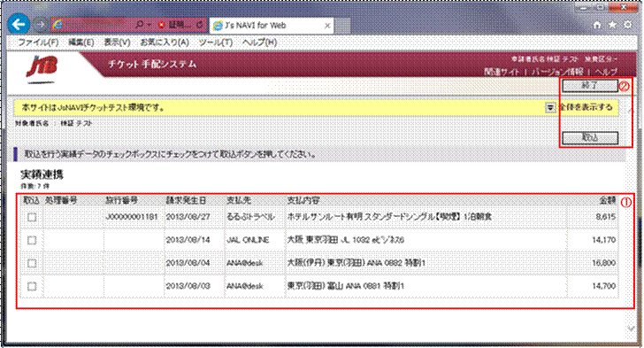Click the ホテルサンルート有明 description cell
This screenshot has width=644, height=348.
pyautogui.click(x=389, y=217)
